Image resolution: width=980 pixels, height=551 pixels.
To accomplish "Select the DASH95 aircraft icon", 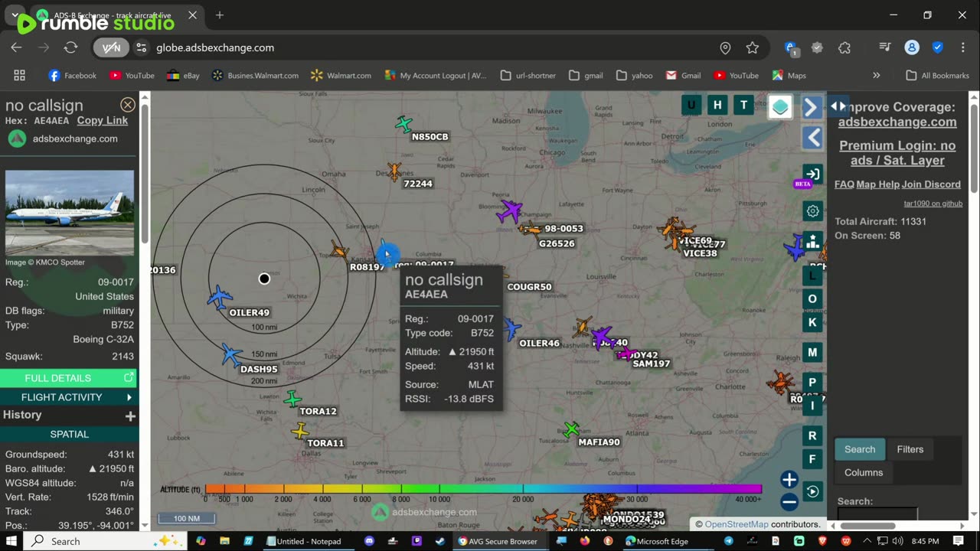I will (231, 355).
